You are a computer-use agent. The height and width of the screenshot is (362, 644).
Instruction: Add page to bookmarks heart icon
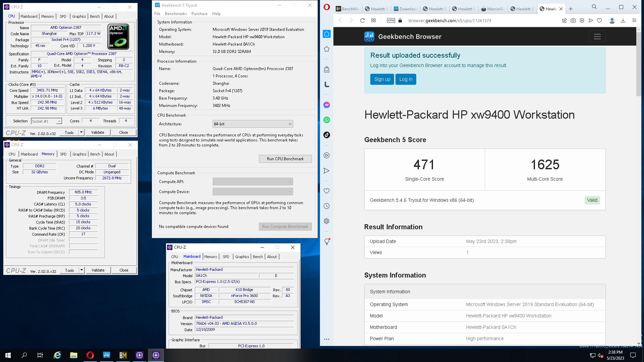599,20
